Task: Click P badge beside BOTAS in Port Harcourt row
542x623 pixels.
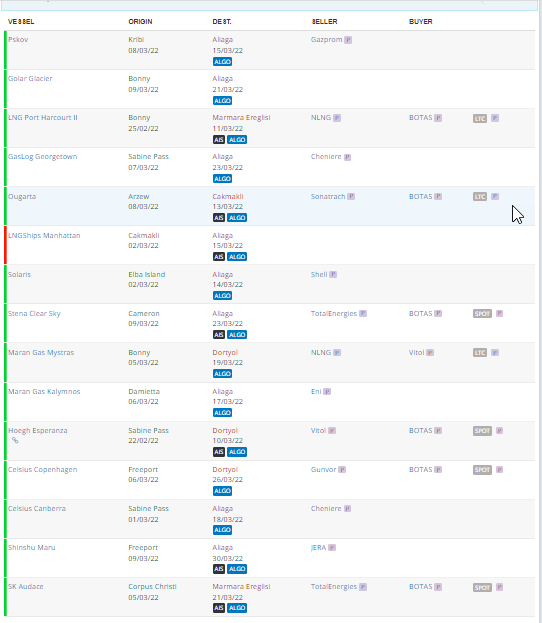Action: [438, 118]
